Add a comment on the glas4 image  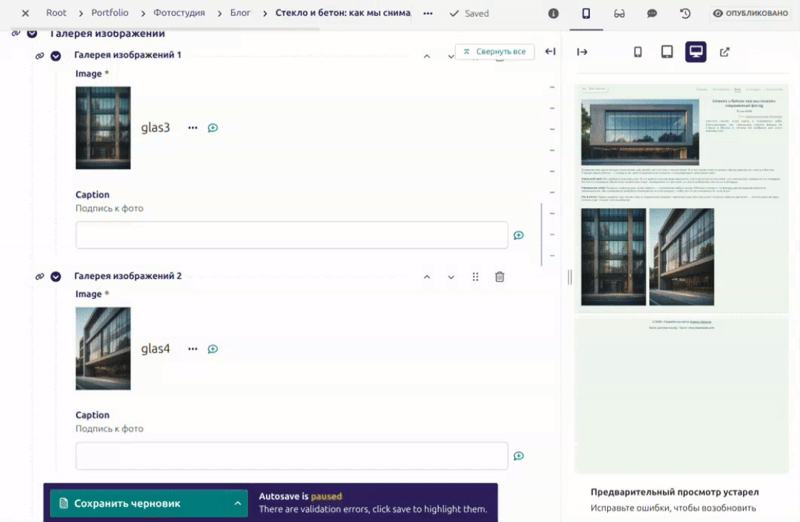213,349
